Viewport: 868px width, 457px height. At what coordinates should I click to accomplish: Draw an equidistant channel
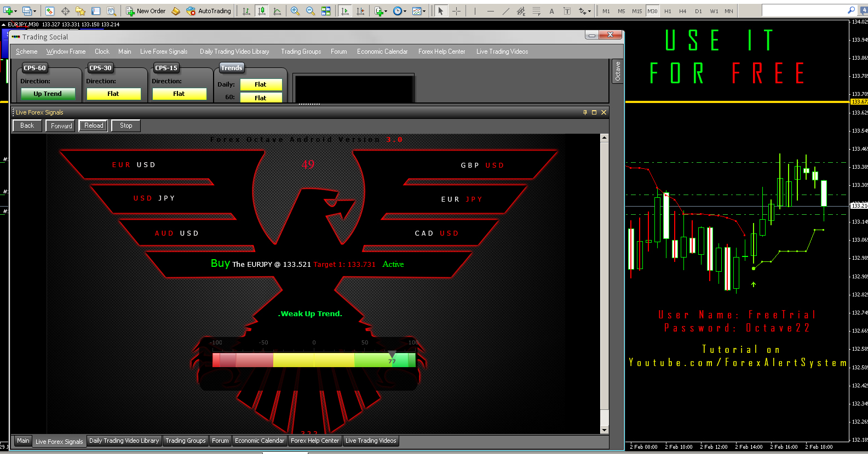pos(521,11)
